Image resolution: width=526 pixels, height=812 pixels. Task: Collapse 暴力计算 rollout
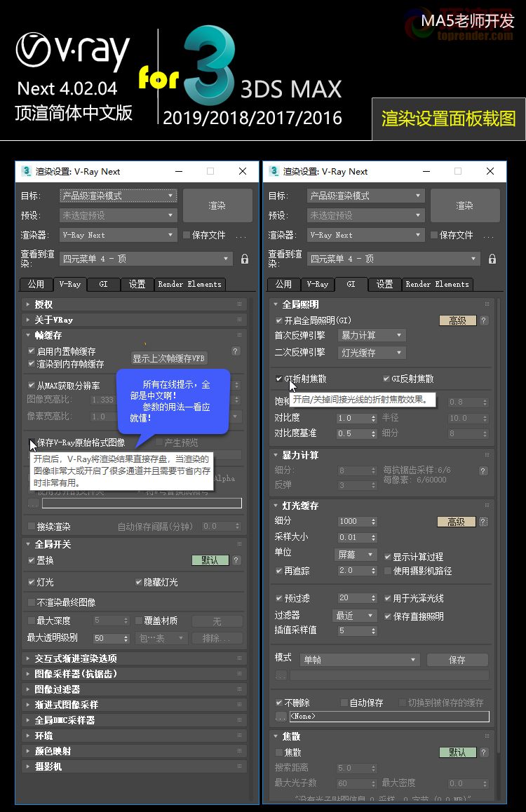[x=382, y=455]
